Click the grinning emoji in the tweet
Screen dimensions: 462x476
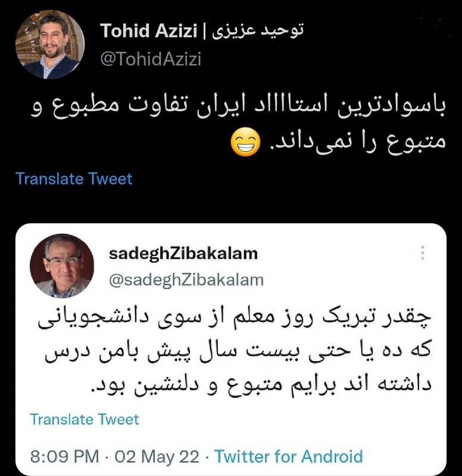(245, 142)
